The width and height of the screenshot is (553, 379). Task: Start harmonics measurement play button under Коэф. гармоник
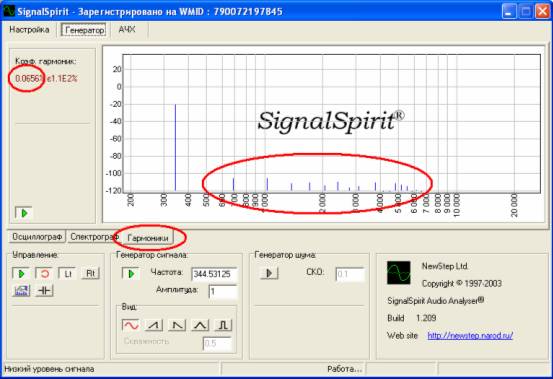coord(24,213)
